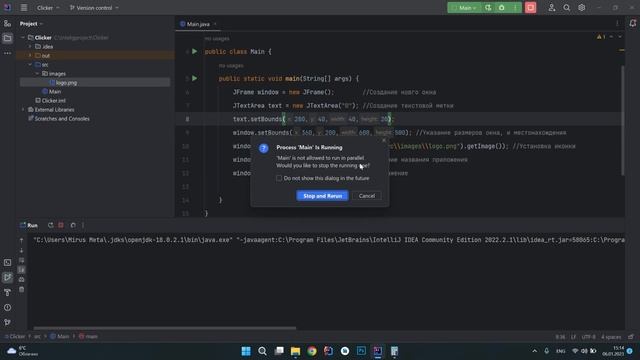This screenshot has width=640, height=360.
Task: Open IDE settings gear icon
Action: click(582, 8)
